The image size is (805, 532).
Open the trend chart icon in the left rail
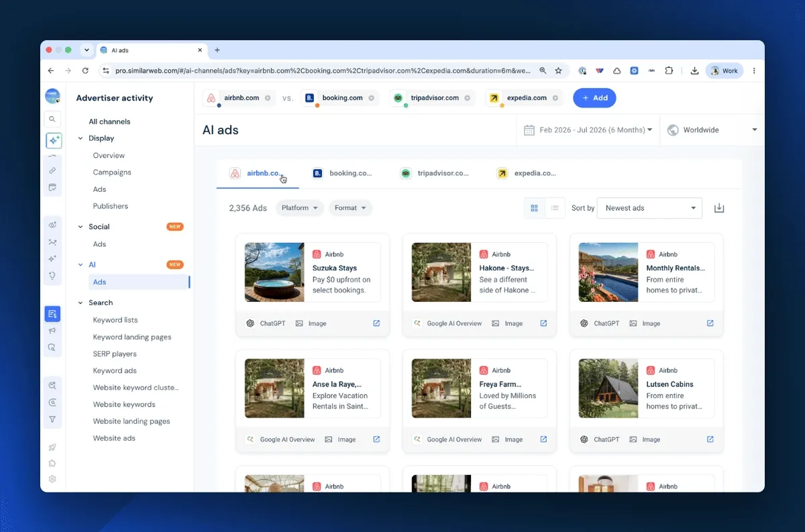coord(52,242)
